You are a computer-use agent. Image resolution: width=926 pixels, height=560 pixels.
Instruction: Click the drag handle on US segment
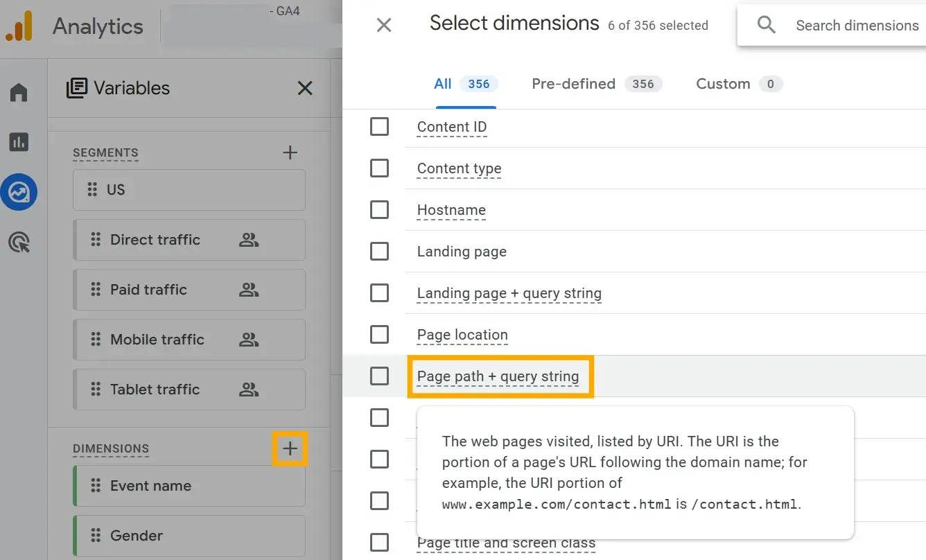pos(94,189)
